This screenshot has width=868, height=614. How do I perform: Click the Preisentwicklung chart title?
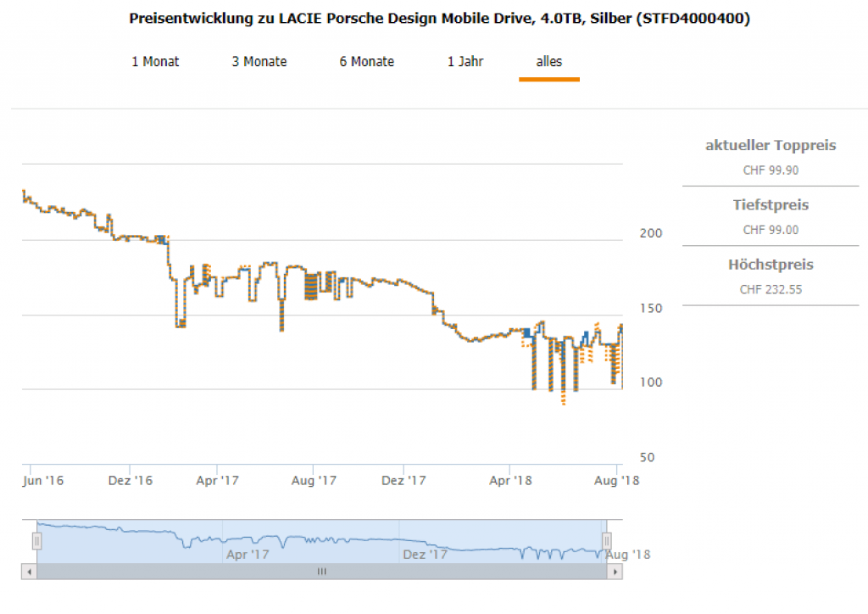(x=439, y=19)
